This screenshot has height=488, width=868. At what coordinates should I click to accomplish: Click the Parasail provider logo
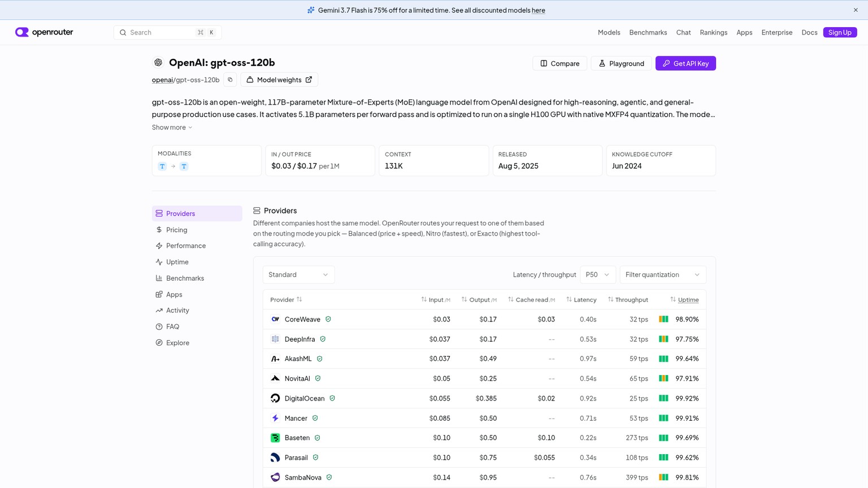point(275,457)
